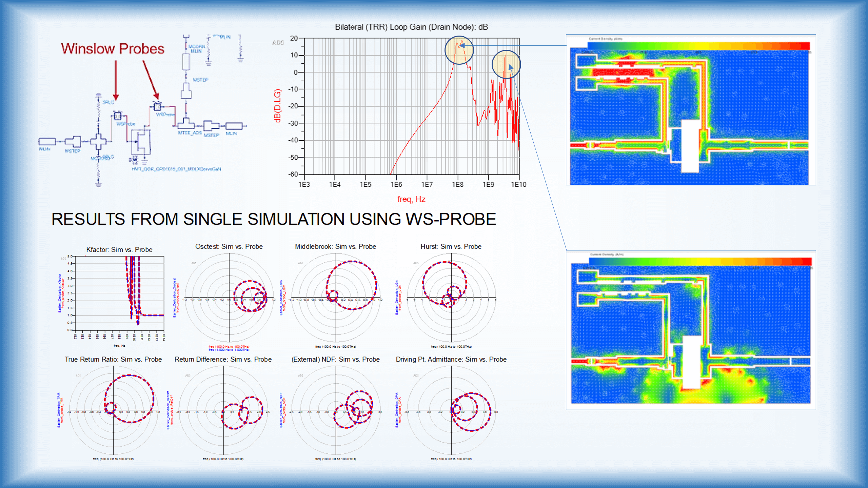Open the Osctest polar plot

pos(229,298)
